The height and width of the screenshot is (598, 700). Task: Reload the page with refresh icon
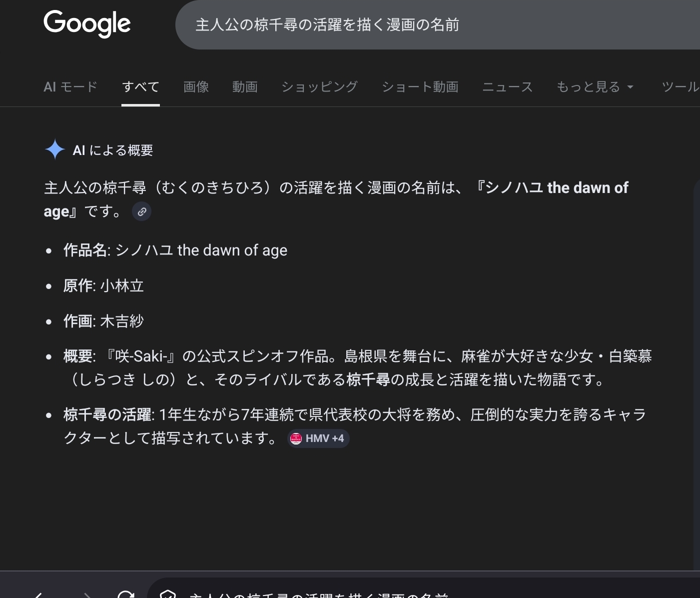click(x=126, y=594)
